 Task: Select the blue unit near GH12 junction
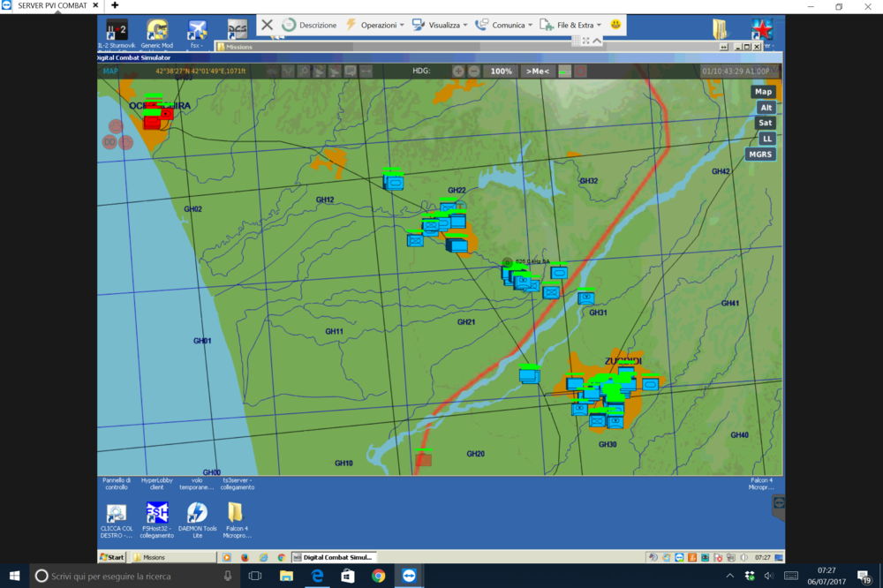click(x=394, y=182)
